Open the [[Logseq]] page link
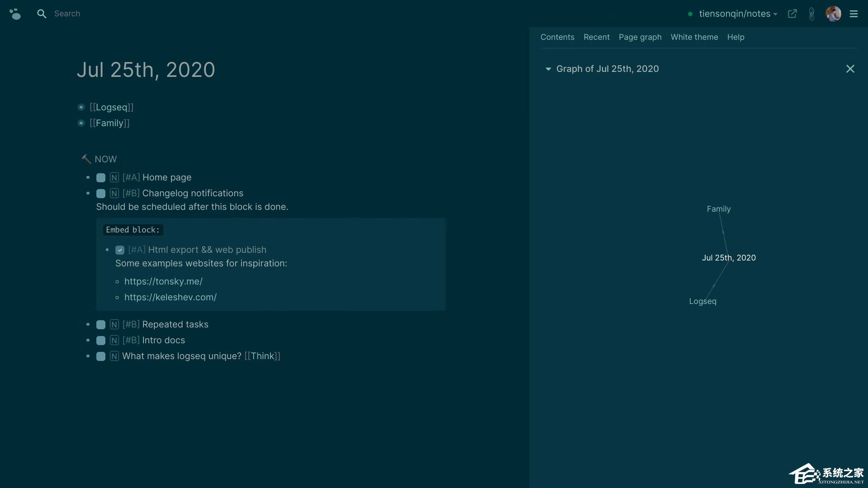The width and height of the screenshot is (868, 488). click(111, 107)
